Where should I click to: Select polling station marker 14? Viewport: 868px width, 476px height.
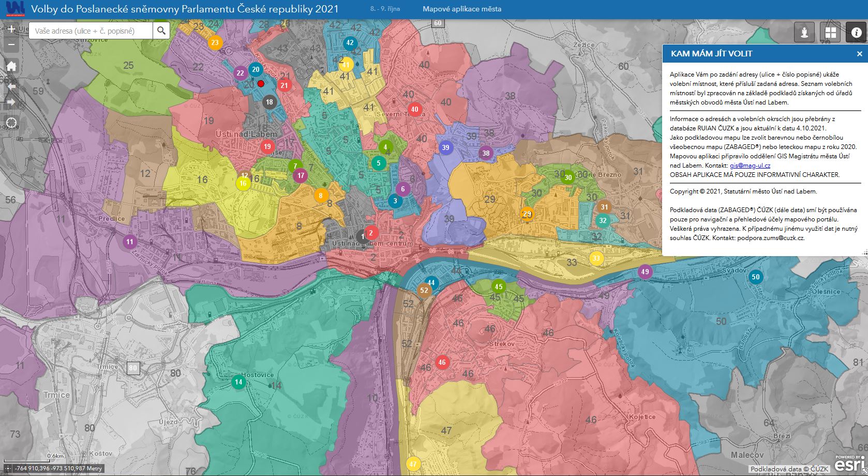(238, 383)
